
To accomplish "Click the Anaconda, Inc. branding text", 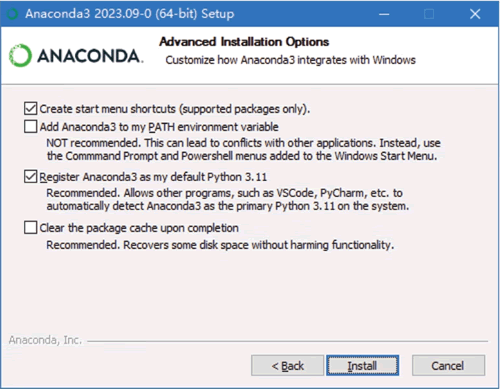I will click(x=45, y=340).
